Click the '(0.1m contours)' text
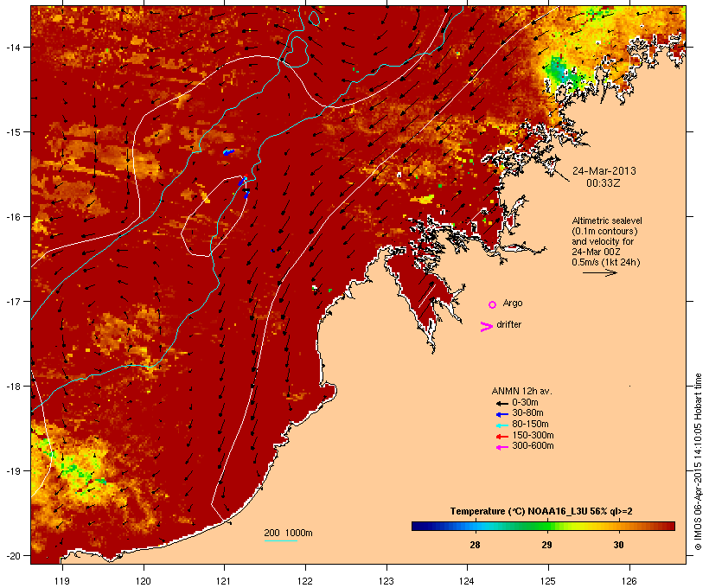709x588 pixels. (x=604, y=231)
